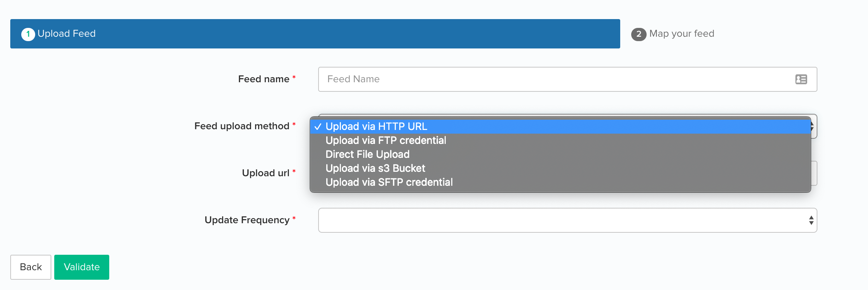
Task: Switch to the Map your feed step
Action: [x=673, y=34]
